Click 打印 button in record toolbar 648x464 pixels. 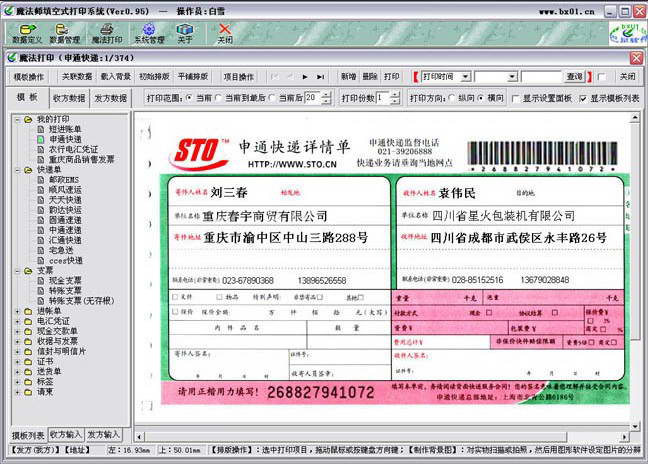(x=391, y=77)
